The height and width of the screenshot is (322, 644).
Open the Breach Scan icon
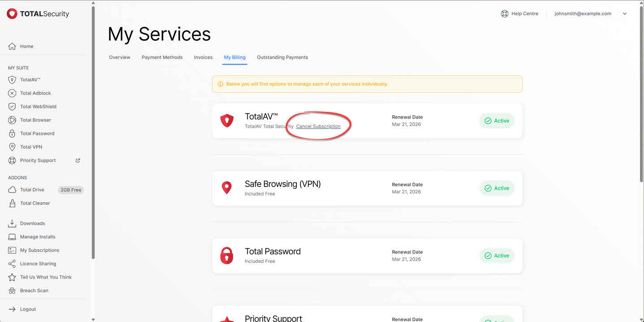pyautogui.click(x=12, y=291)
